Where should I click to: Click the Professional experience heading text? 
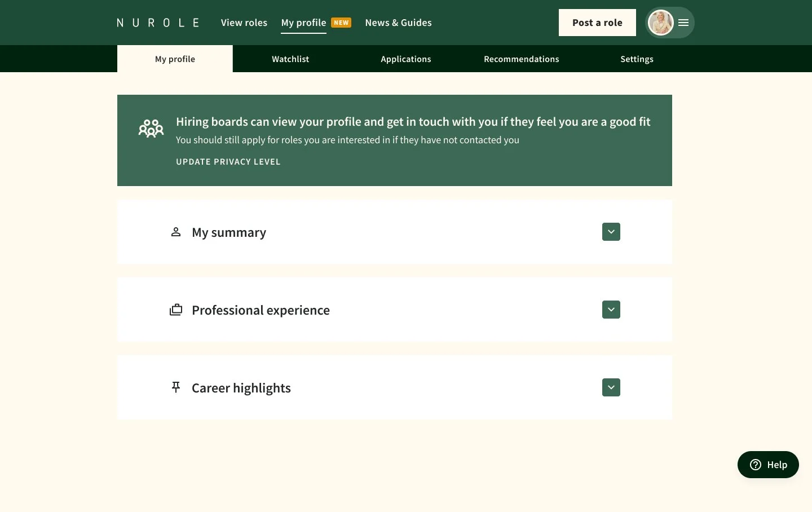coord(261,310)
